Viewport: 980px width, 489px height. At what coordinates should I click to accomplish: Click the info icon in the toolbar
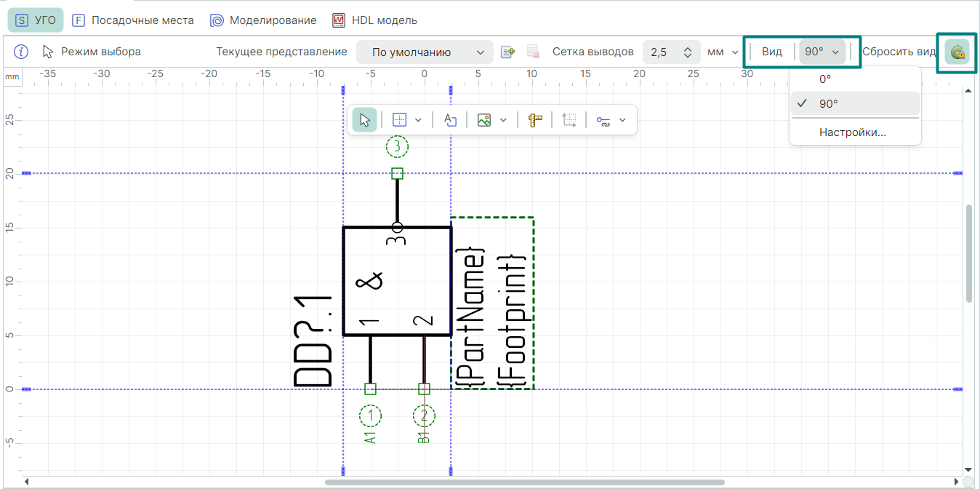21,52
